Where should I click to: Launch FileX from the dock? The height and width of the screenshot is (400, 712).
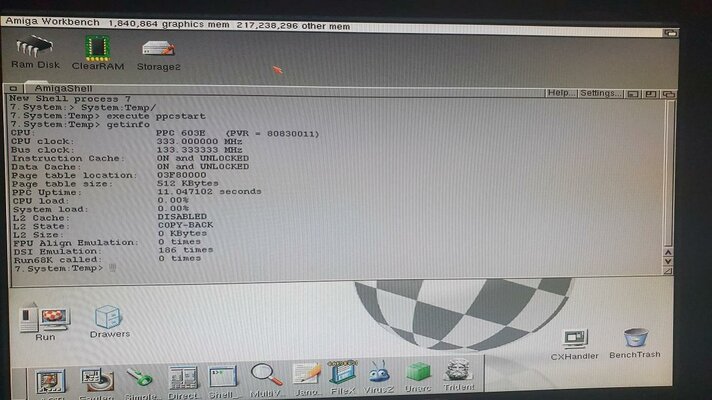coord(342,378)
